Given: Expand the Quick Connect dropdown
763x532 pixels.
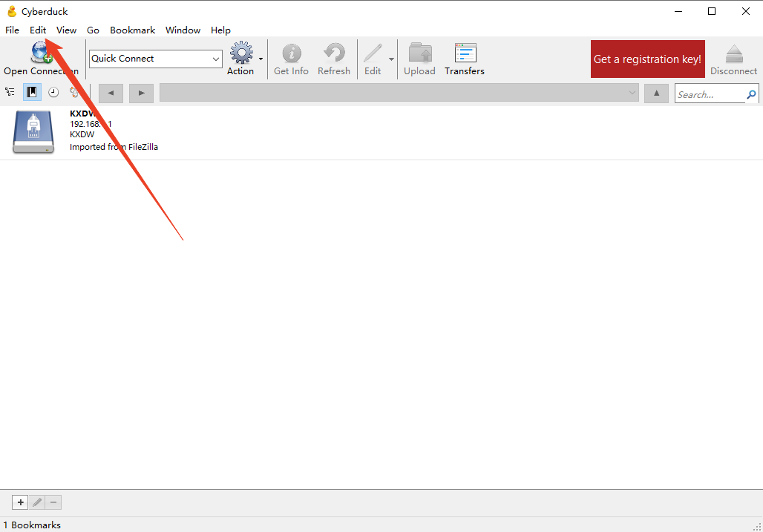Looking at the screenshot, I should 215,59.
